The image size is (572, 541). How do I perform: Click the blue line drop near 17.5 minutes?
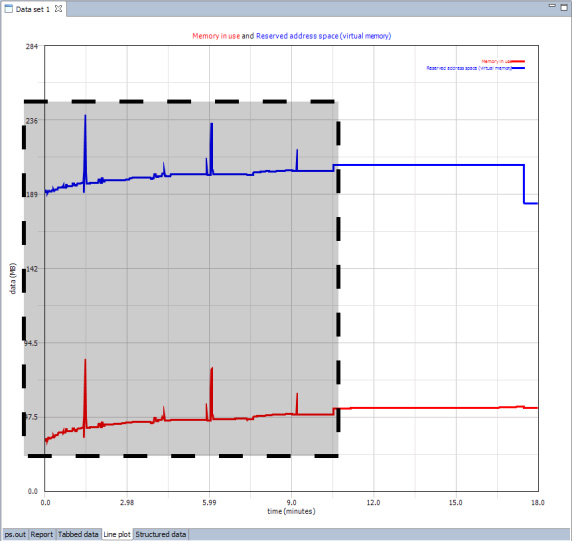[x=524, y=184]
